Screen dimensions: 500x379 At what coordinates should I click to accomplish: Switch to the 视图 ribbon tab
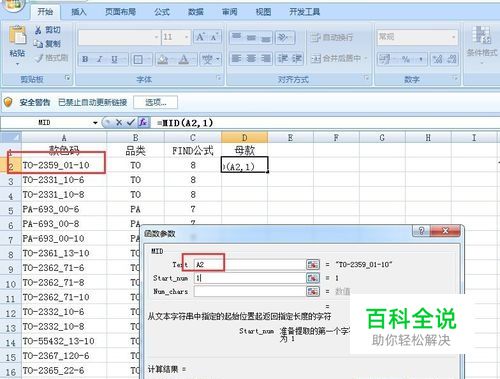(x=263, y=12)
